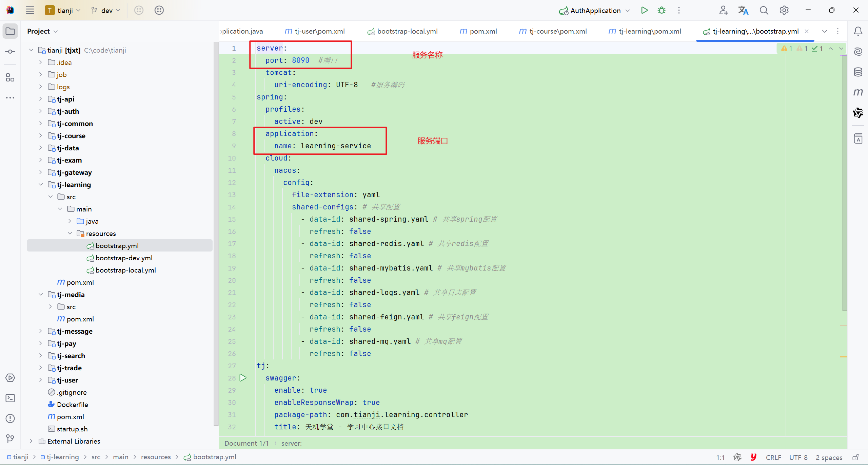Open the dev branch dropdown
The image size is (868, 465).
106,10
